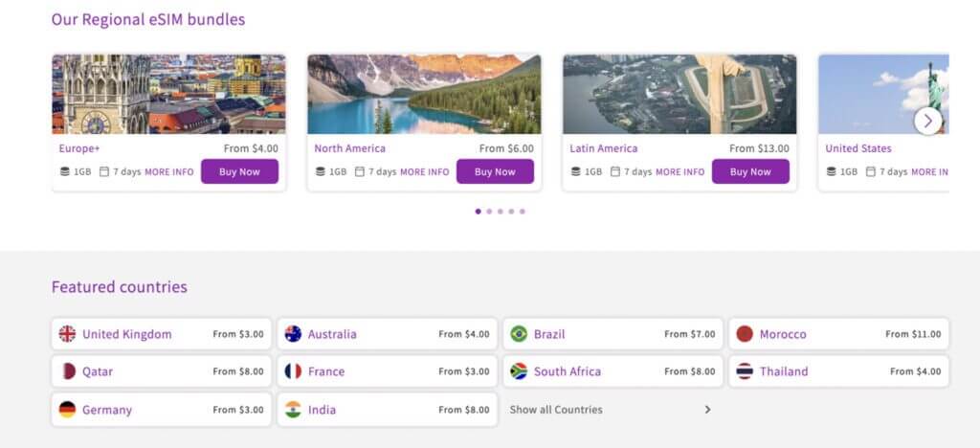
Task: Click the Germany flag icon
Action: point(67,410)
